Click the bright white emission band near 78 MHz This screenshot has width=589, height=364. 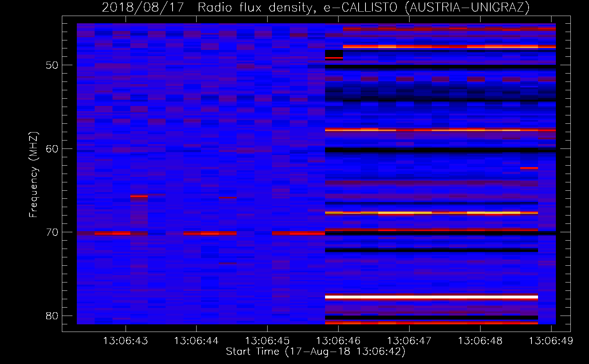pos(431,297)
